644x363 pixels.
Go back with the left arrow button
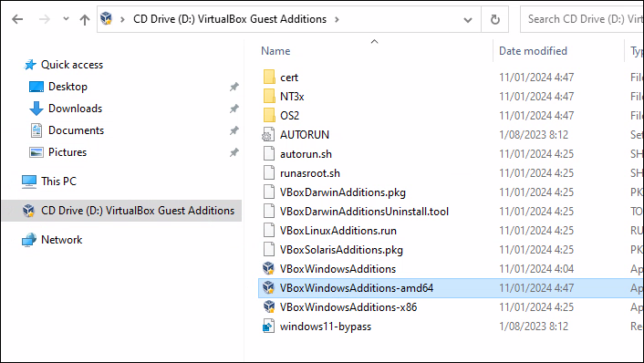(x=17, y=19)
